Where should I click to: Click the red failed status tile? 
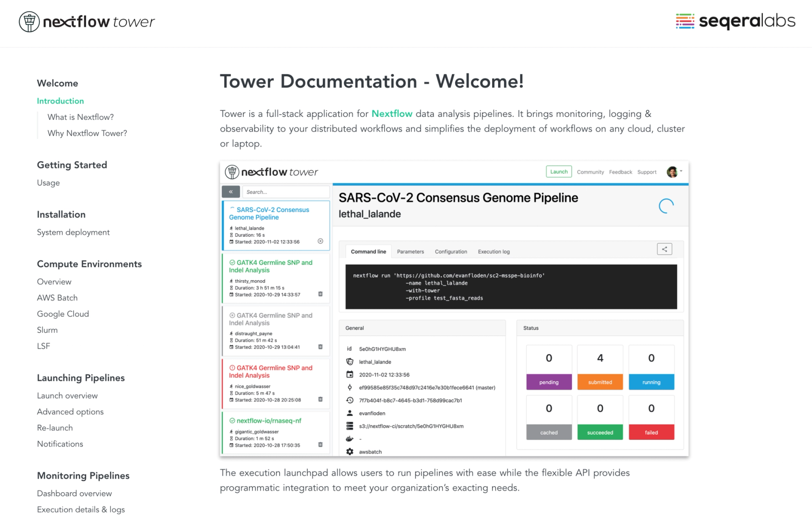651,418
